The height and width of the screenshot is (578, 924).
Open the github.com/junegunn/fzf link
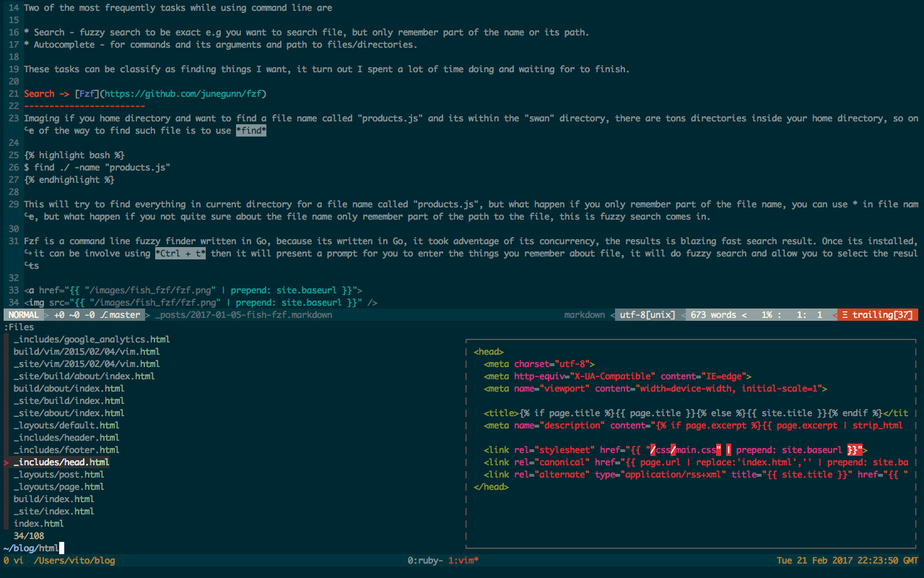pos(183,93)
